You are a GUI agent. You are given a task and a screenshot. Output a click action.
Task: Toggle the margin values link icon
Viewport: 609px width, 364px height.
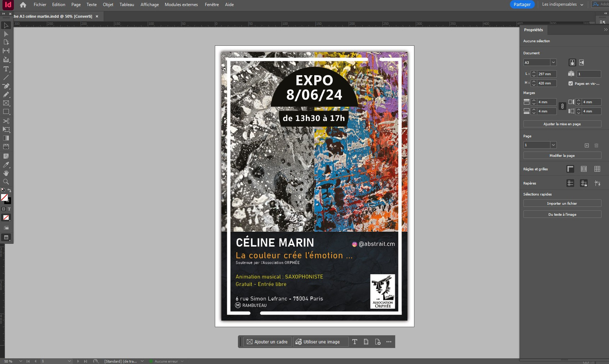[x=562, y=106]
